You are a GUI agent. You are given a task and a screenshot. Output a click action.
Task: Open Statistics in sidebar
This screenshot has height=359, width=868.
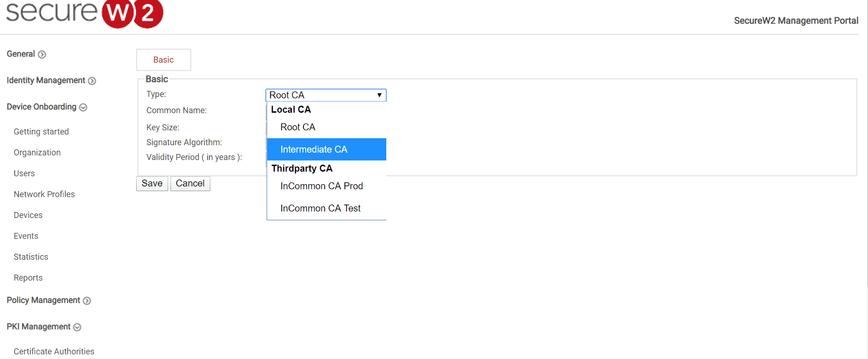click(x=31, y=257)
